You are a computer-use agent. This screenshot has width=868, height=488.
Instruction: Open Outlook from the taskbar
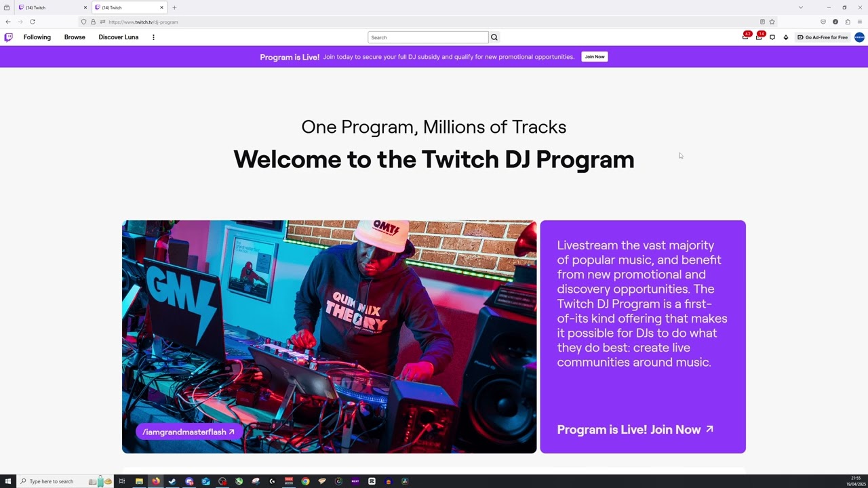(x=205, y=481)
